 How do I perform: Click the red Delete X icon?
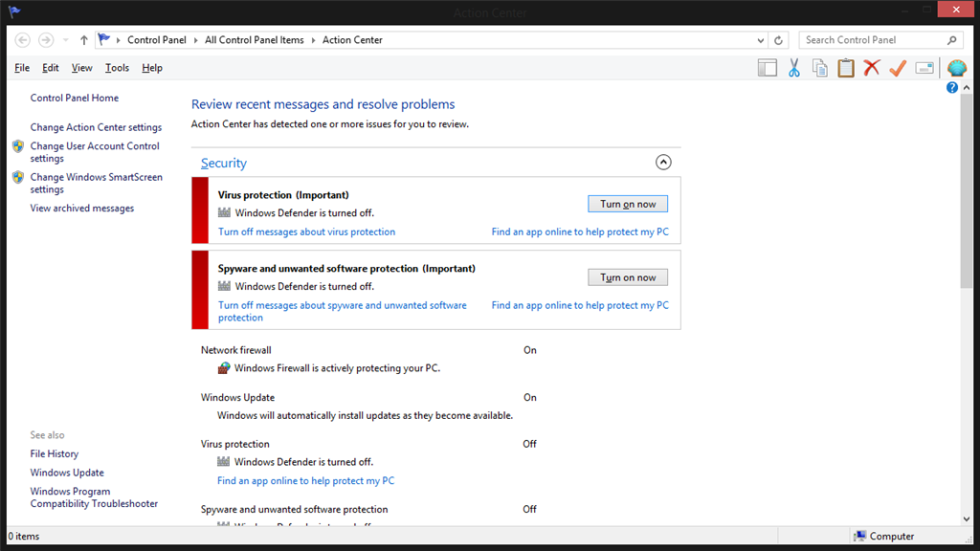click(872, 68)
